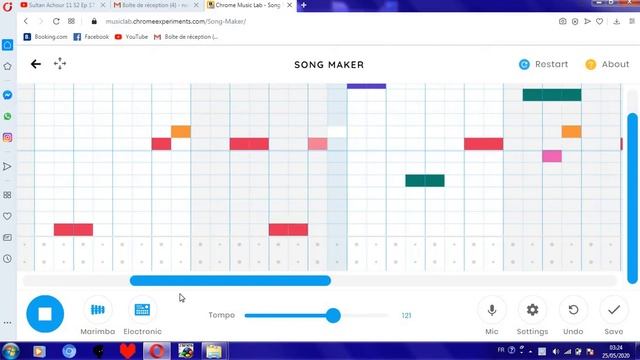This screenshot has height=360, width=640.
Task: Click the volume icon in system tray
Action: click(556, 351)
